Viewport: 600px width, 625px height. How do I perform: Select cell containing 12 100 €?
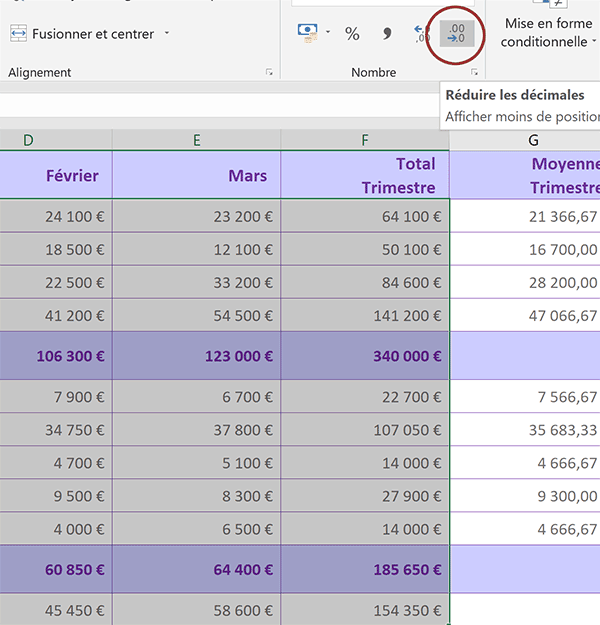[x=197, y=249]
